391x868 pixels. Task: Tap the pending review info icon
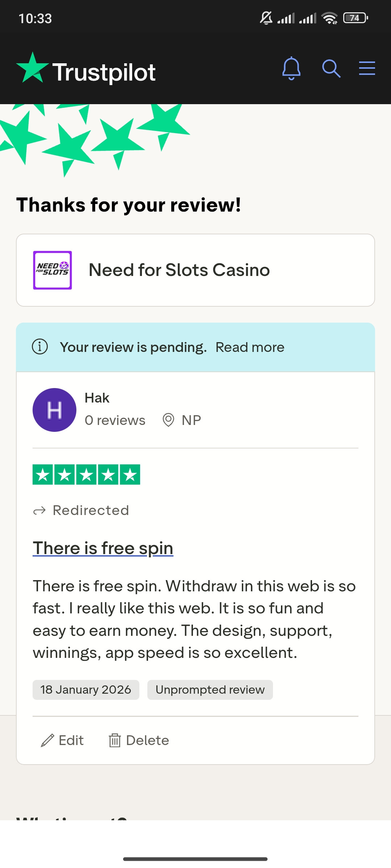(40, 347)
